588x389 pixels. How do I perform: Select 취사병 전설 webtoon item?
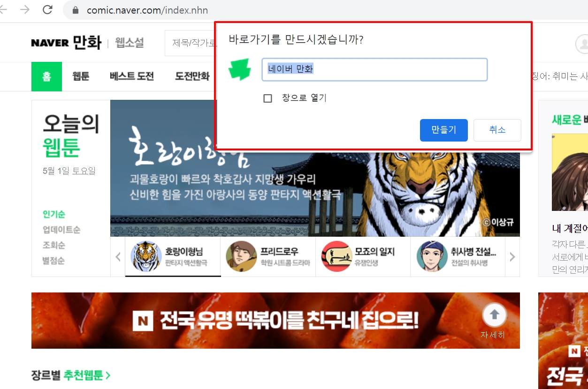[x=458, y=257]
